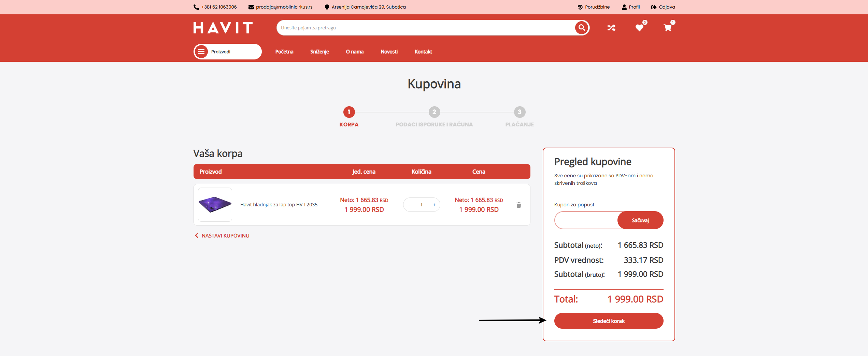Click step 2 Podaci isporuke i računa
Image resolution: width=868 pixels, height=356 pixels.
tap(434, 112)
